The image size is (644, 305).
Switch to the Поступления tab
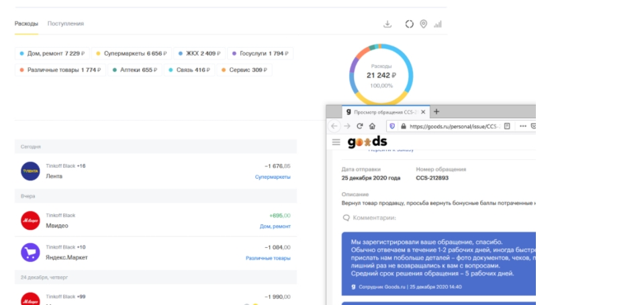pyautogui.click(x=66, y=24)
